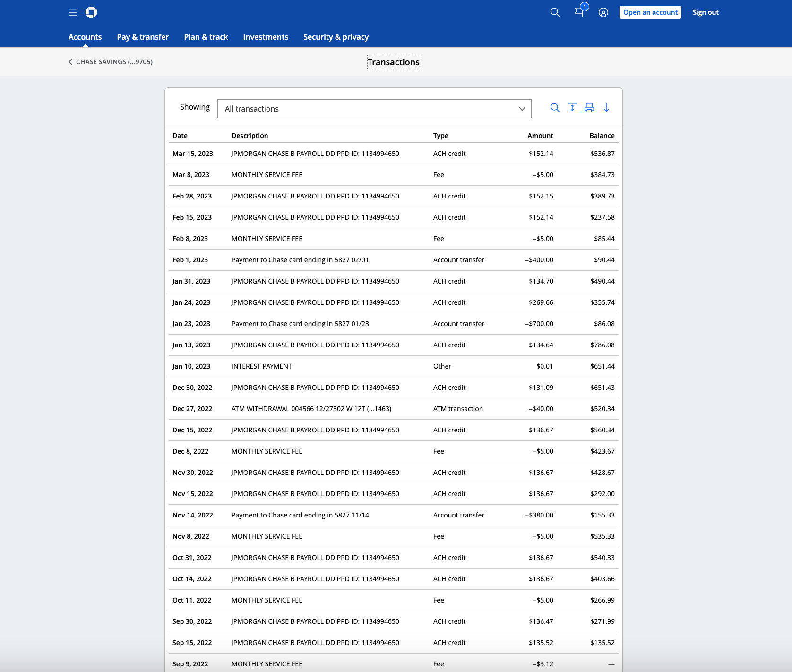This screenshot has width=792, height=672.
Task: Click the Date column header
Action: coord(180,136)
